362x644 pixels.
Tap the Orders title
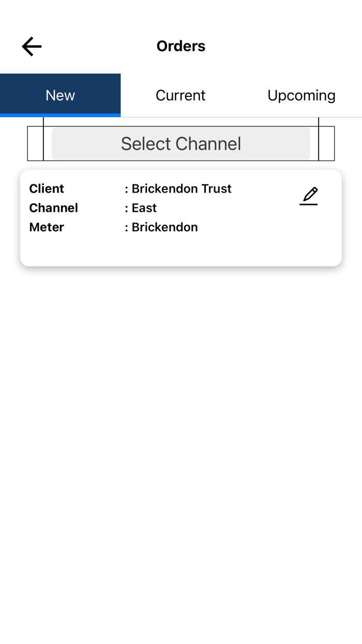coord(180,46)
